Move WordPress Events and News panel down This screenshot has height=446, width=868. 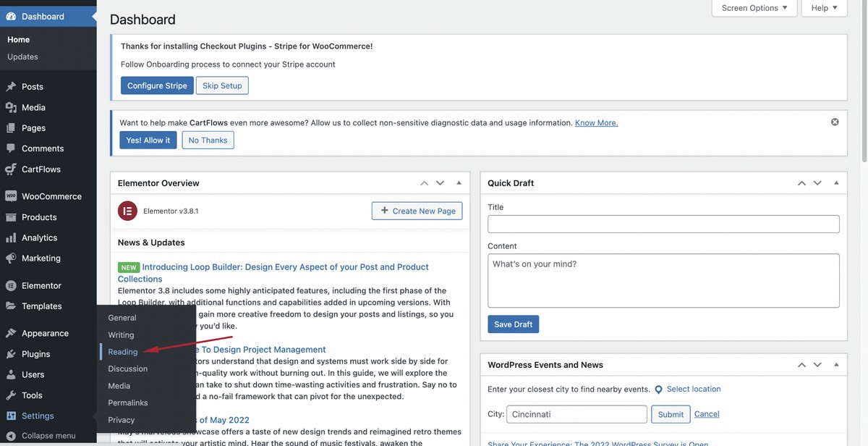pos(817,365)
